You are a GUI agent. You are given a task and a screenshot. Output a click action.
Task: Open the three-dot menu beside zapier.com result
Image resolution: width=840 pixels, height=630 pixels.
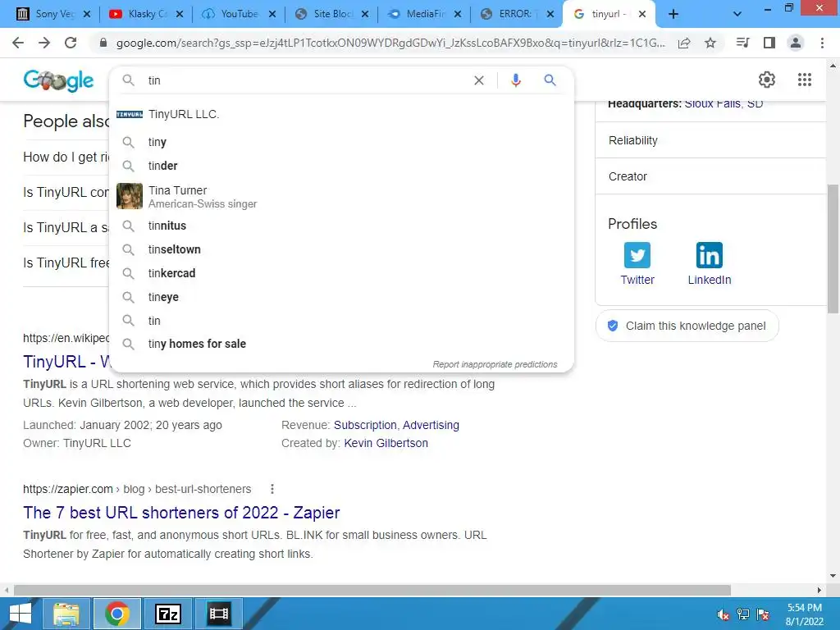point(272,489)
